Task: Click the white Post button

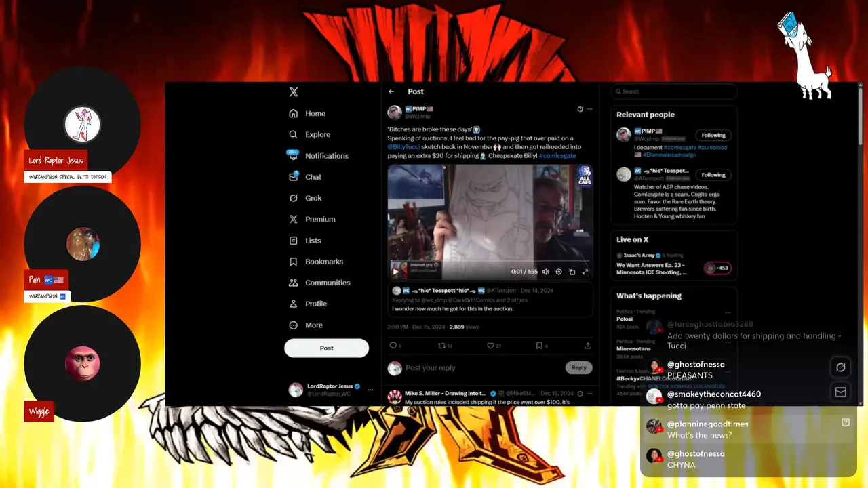Action: tap(326, 348)
